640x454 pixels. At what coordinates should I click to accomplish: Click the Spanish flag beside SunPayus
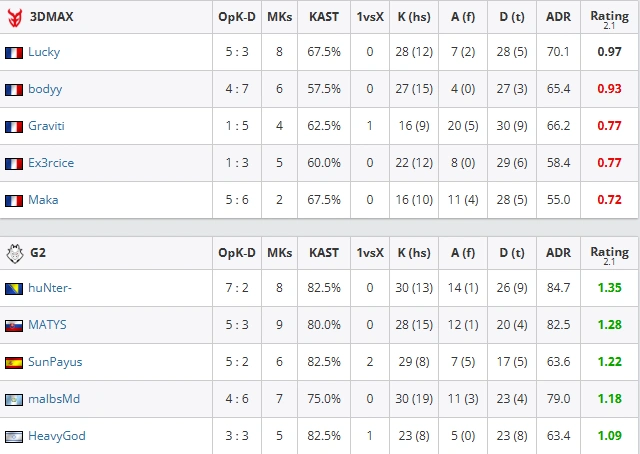(14, 363)
